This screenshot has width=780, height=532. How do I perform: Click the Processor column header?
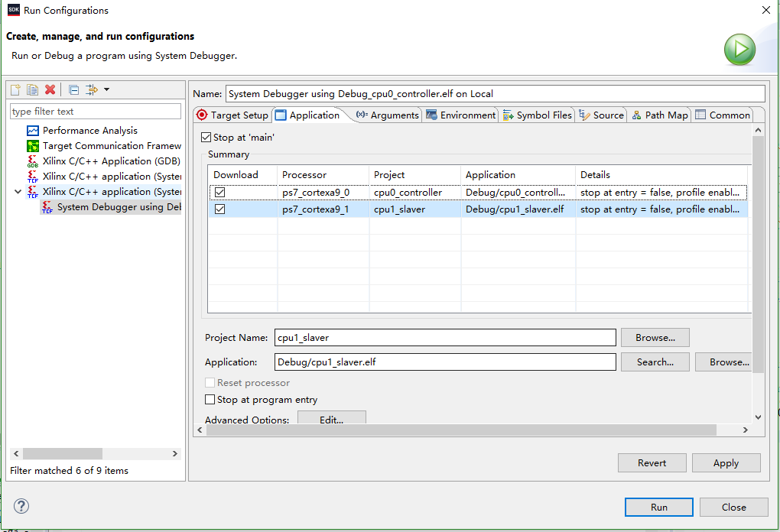[x=323, y=174]
